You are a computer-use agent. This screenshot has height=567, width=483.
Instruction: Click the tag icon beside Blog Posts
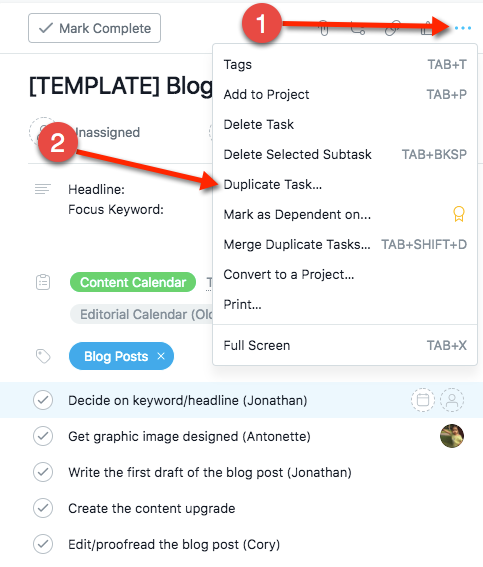43,356
